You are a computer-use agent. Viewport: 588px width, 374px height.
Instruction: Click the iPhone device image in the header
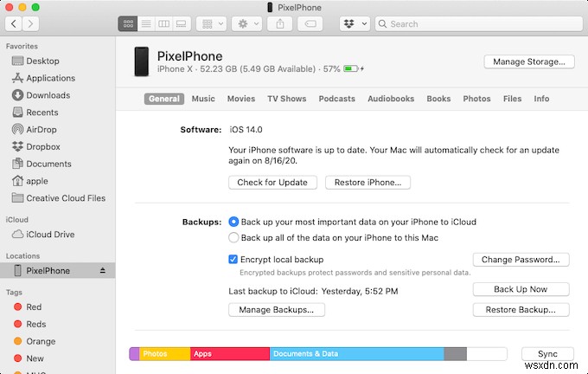pos(141,61)
